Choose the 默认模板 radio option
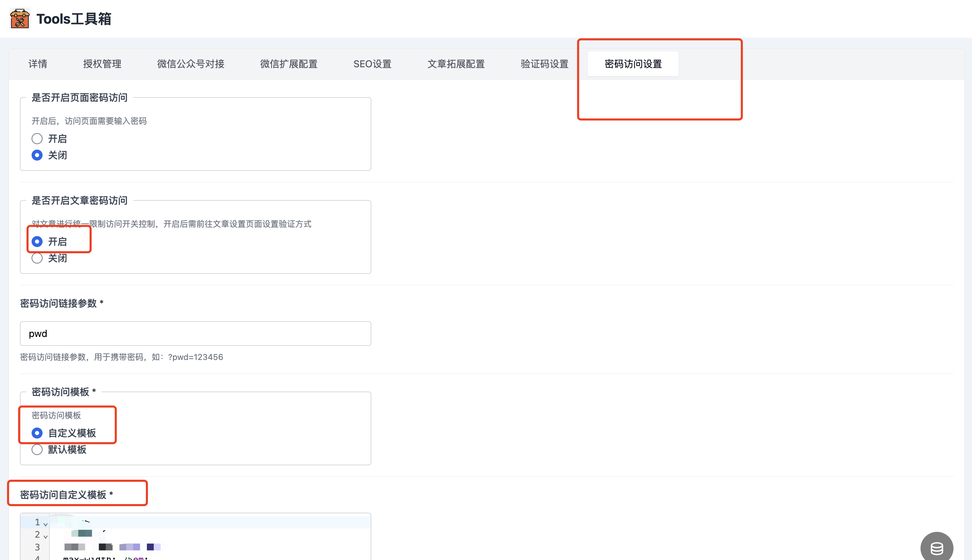The height and width of the screenshot is (560, 972). pyautogui.click(x=37, y=450)
